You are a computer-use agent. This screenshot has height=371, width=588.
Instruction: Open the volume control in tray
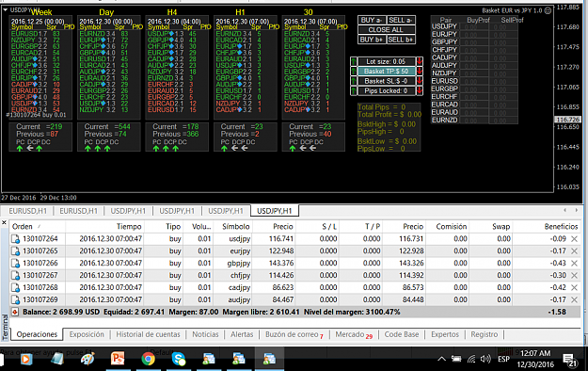(485, 359)
